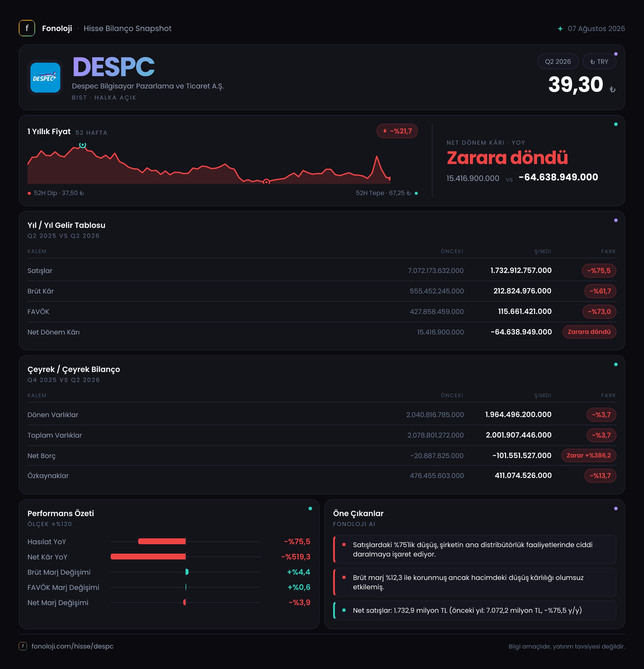Click the highlight about Brüt marj %12,3
This screenshot has width=644, height=669.
tap(475, 582)
